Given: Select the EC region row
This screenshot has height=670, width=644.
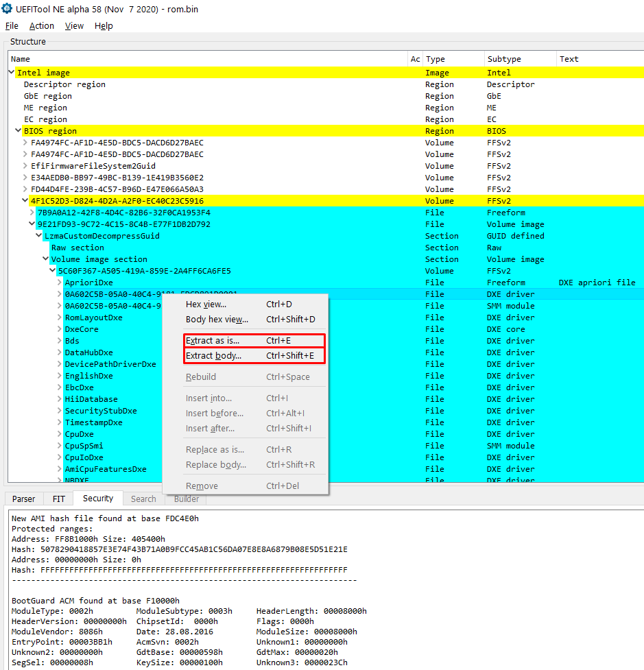Looking at the screenshot, I should [326, 119].
